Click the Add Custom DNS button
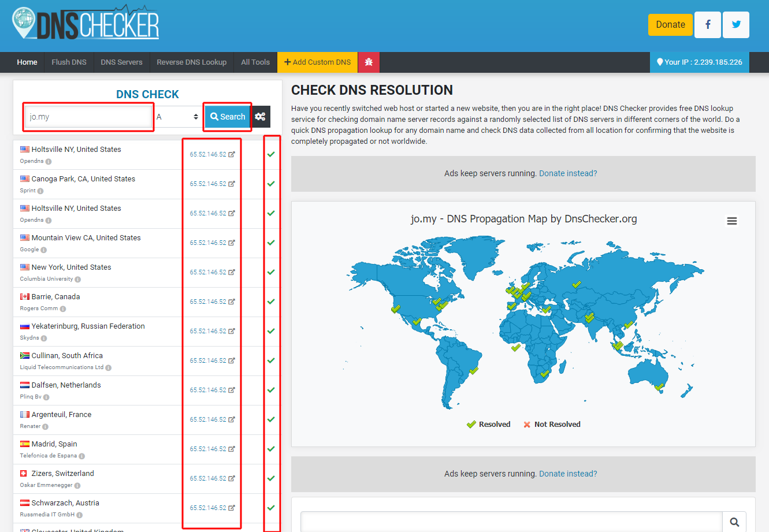The width and height of the screenshot is (769, 532). 317,62
